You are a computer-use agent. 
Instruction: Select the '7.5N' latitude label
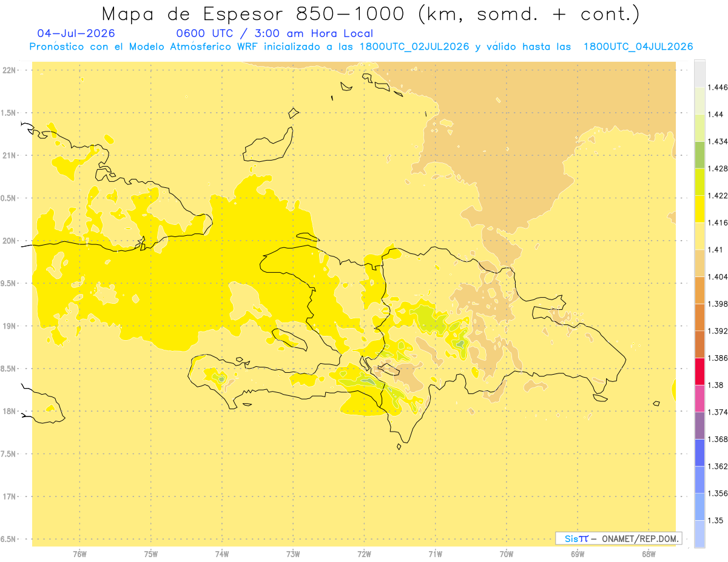pos(8,454)
